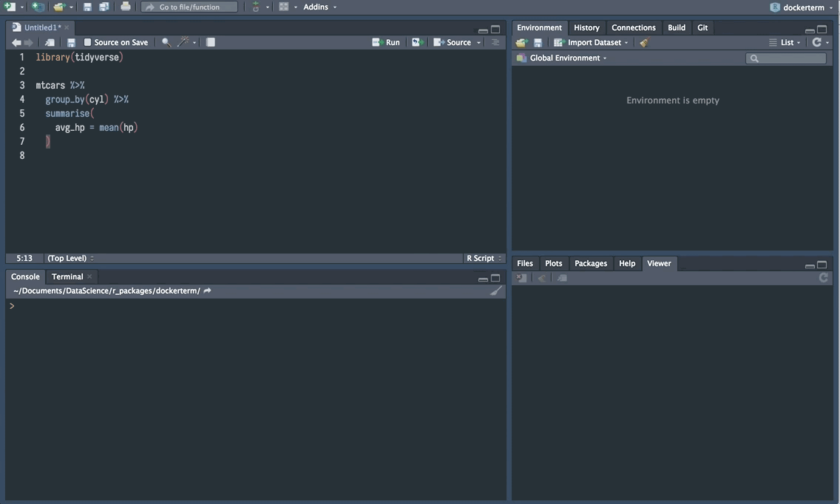840x504 pixels.
Task: Open the Plots tab
Action: click(553, 264)
